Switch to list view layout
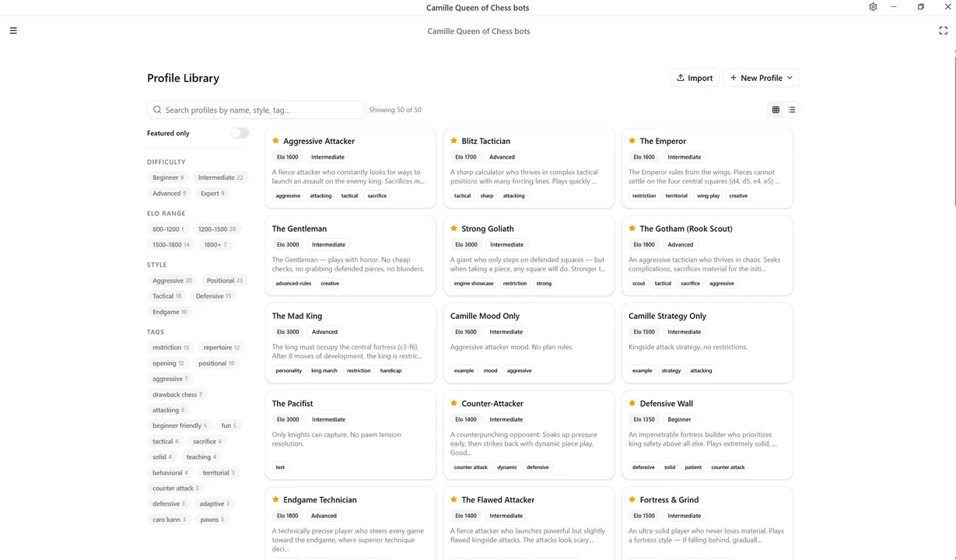The height and width of the screenshot is (560, 956). pos(792,110)
